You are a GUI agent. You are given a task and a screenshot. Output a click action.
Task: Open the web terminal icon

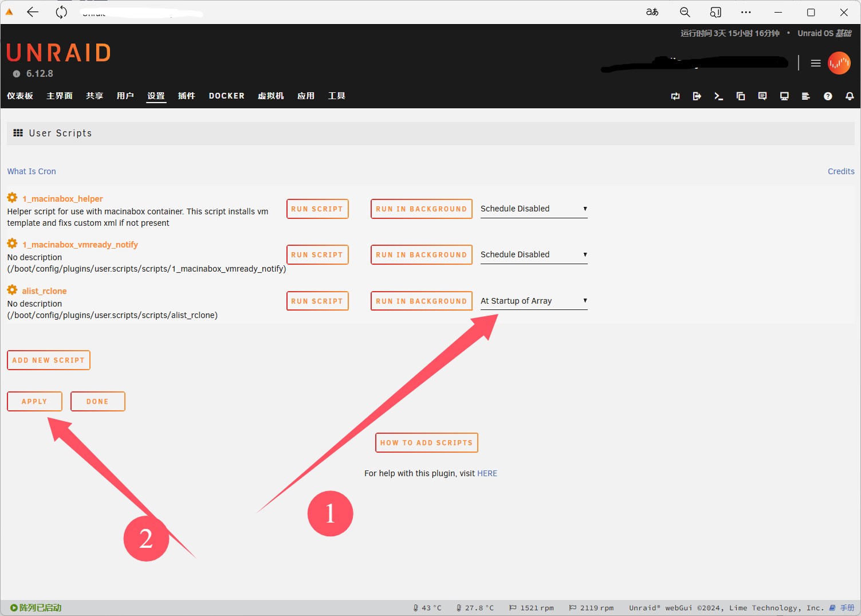pyautogui.click(x=718, y=96)
